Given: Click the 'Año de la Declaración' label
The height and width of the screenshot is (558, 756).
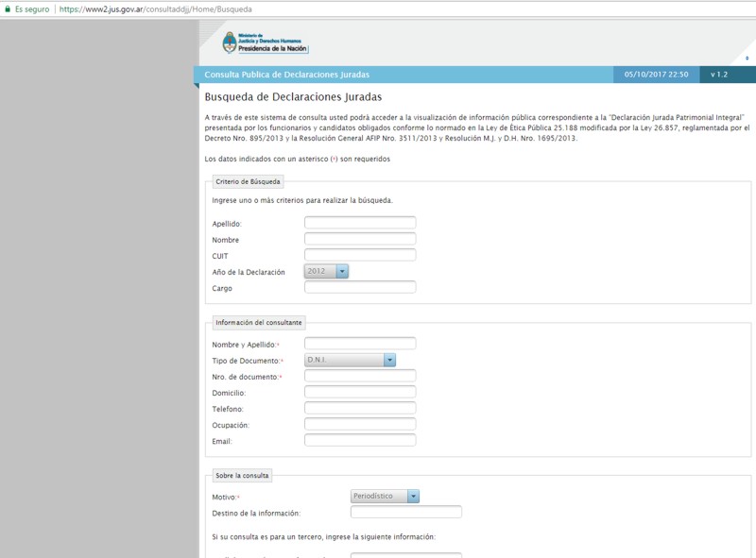Looking at the screenshot, I should (249, 272).
